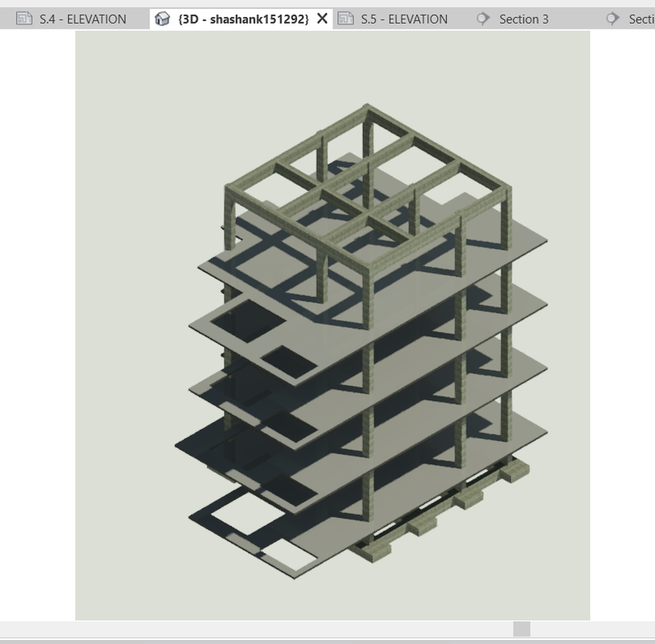
Task: Click the 3D house icon on active tab
Action: 162,19
